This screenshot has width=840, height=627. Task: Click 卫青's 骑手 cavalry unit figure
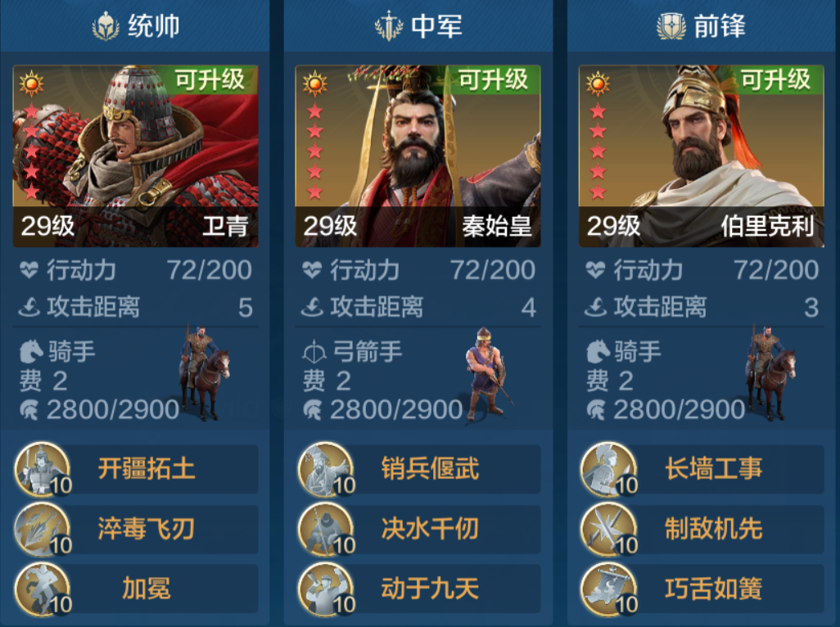tap(204, 372)
